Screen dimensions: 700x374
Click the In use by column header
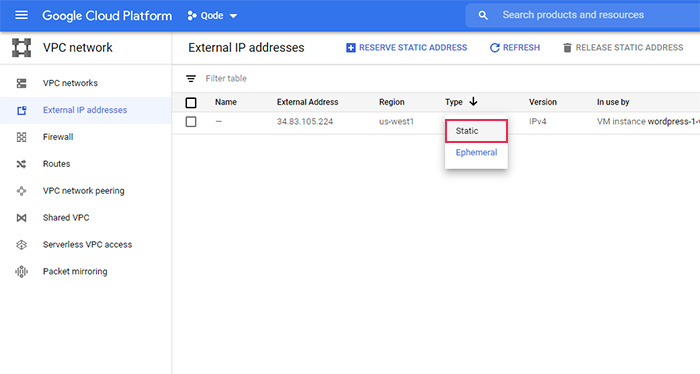tap(613, 102)
